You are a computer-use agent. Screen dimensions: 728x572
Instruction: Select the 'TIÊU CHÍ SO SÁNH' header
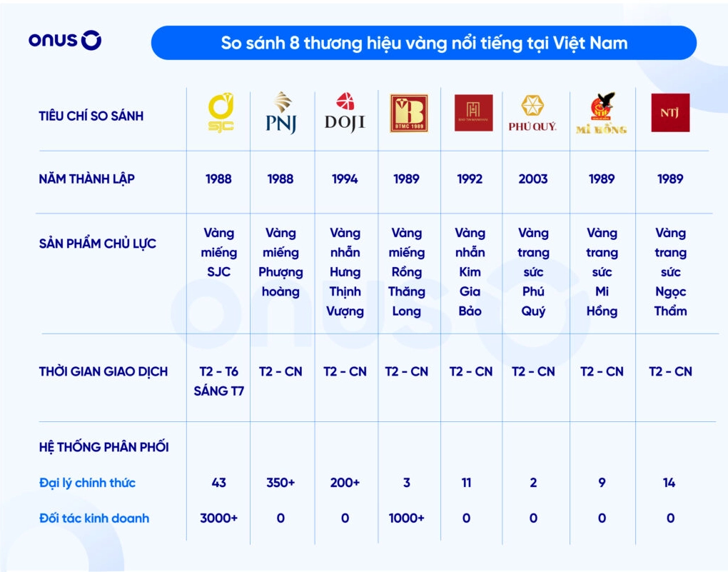point(91,116)
